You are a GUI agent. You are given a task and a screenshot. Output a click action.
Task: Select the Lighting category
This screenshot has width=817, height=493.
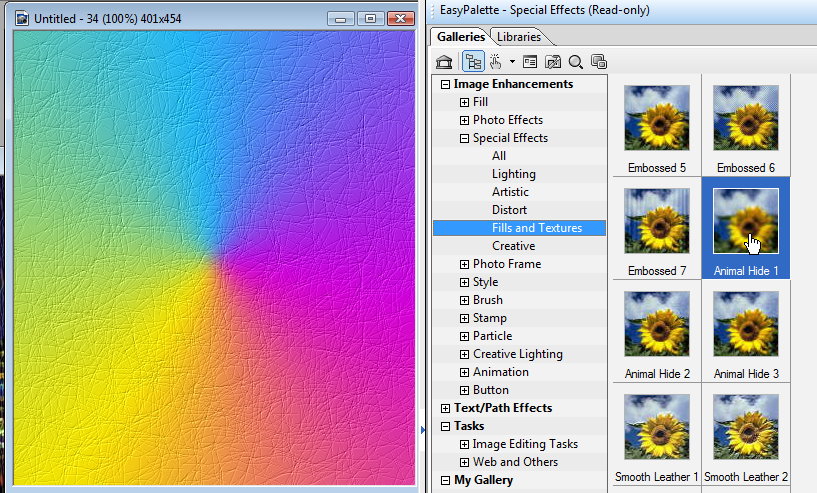click(x=513, y=174)
